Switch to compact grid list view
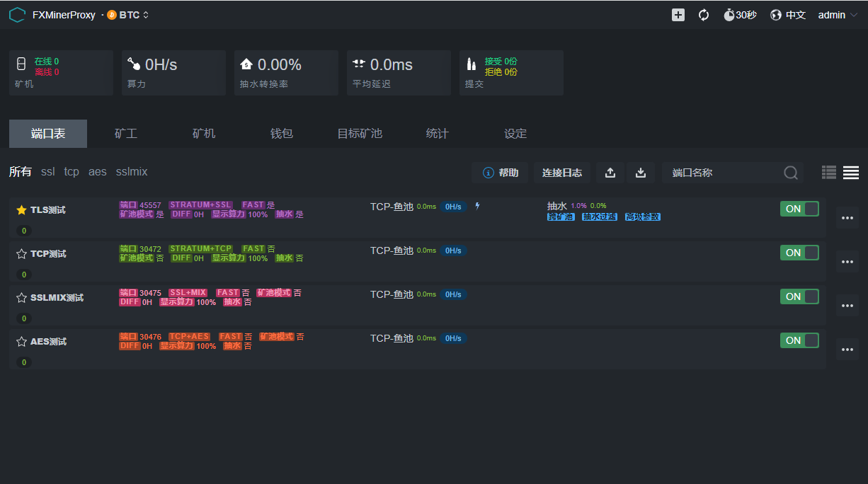Screen dimensions: 868x484 pyautogui.click(x=829, y=172)
